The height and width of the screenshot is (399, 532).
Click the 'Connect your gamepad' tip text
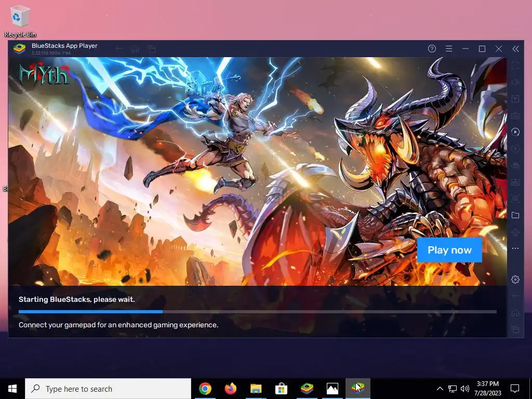click(x=118, y=325)
